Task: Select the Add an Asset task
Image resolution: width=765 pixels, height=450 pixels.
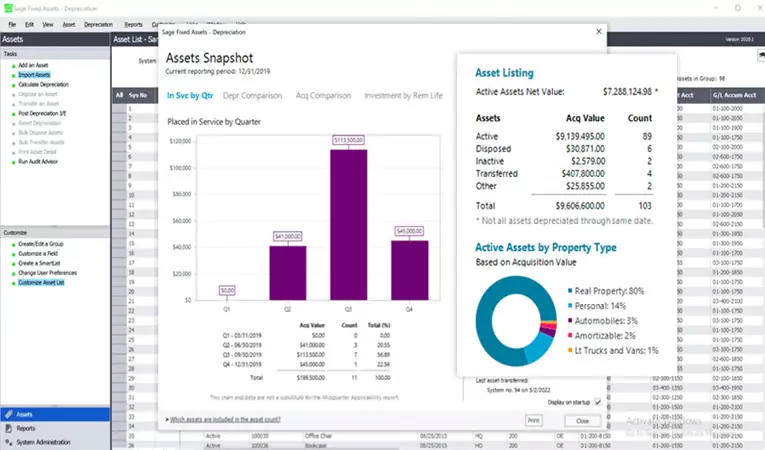Action: coord(33,65)
